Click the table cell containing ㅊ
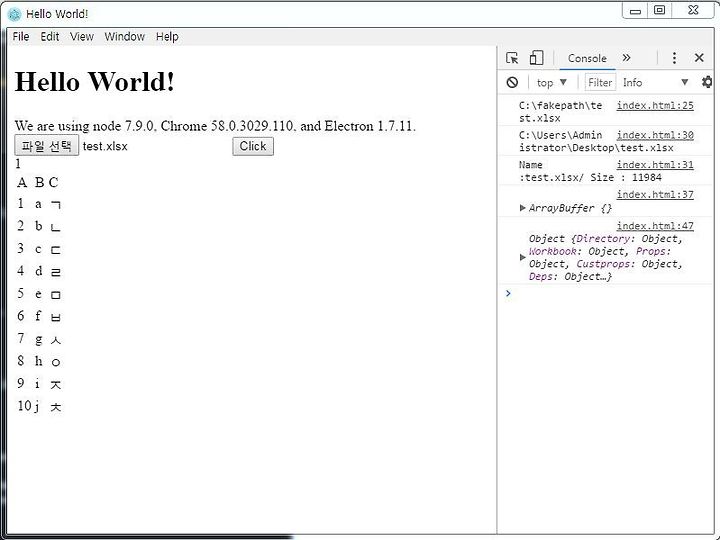This screenshot has height=540, width=720. pyautogui.click(x=56, y=407)
